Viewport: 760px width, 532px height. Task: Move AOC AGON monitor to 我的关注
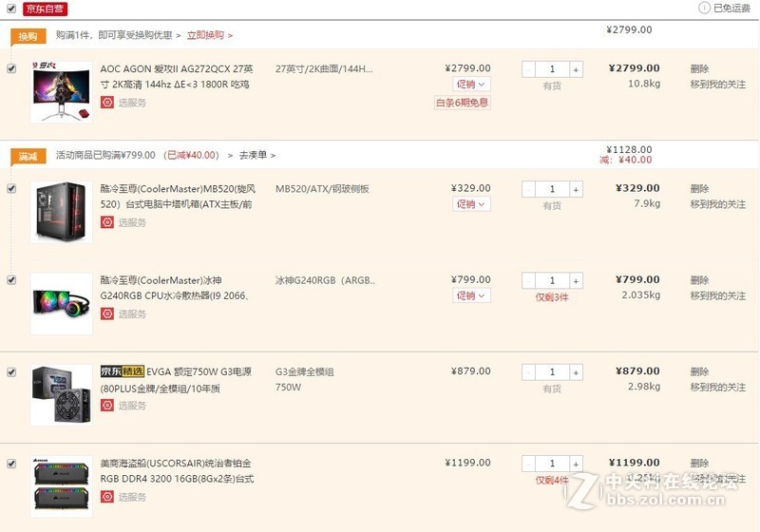(x=718, y=85)
